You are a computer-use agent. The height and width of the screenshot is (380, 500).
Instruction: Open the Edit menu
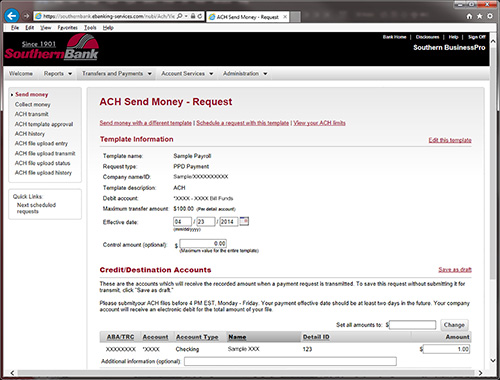30,28
